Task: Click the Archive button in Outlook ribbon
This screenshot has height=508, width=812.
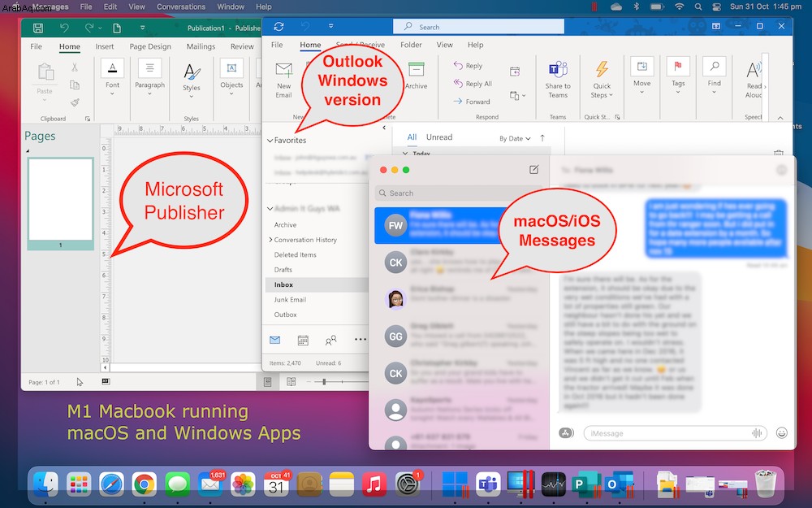Action: click(x=416, y=76)
